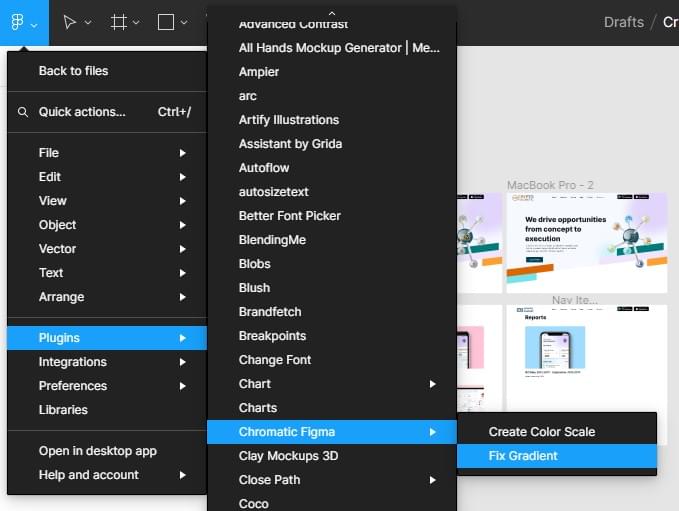The width and height of the screenshot is (679, 511).
Task: Click the Quick actions search icon
Action: (23, 112)
